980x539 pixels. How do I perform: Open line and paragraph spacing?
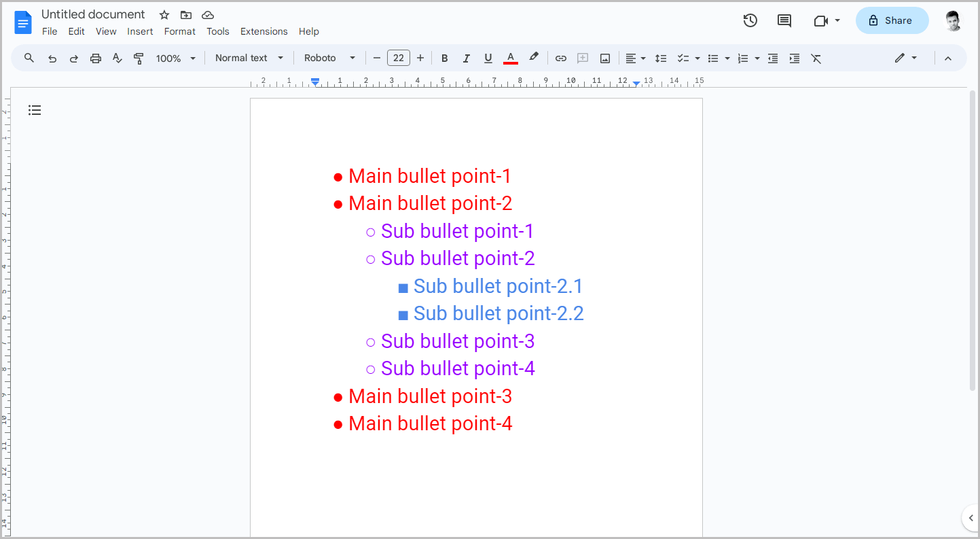click(661, 58)
